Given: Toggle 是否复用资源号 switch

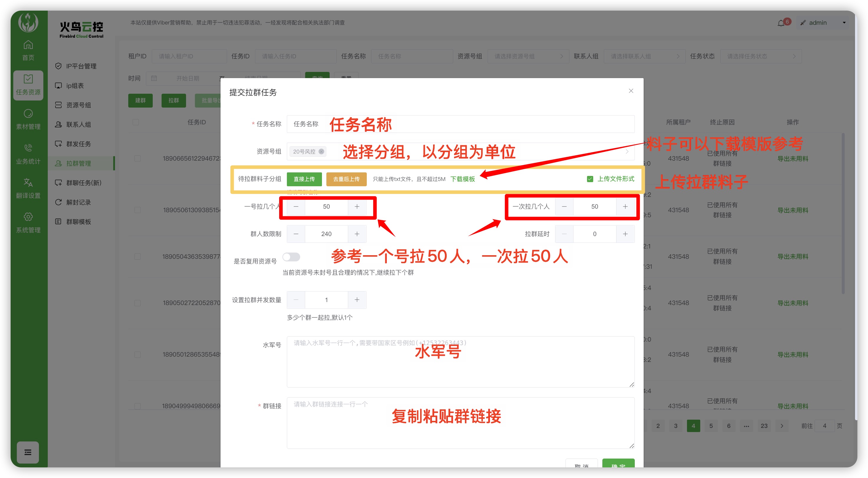Looking at the screenshot, I should 291,257.
